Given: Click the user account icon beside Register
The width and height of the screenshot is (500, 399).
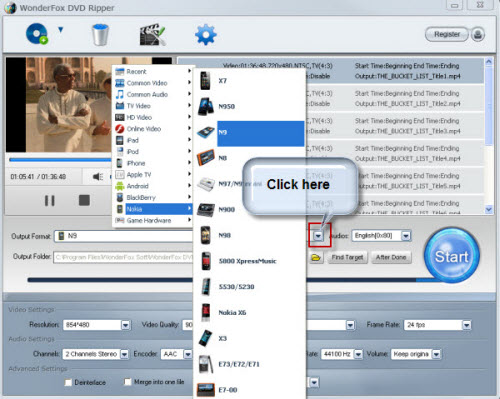Looking at the screenshot, I should click(x=478, y=34).
